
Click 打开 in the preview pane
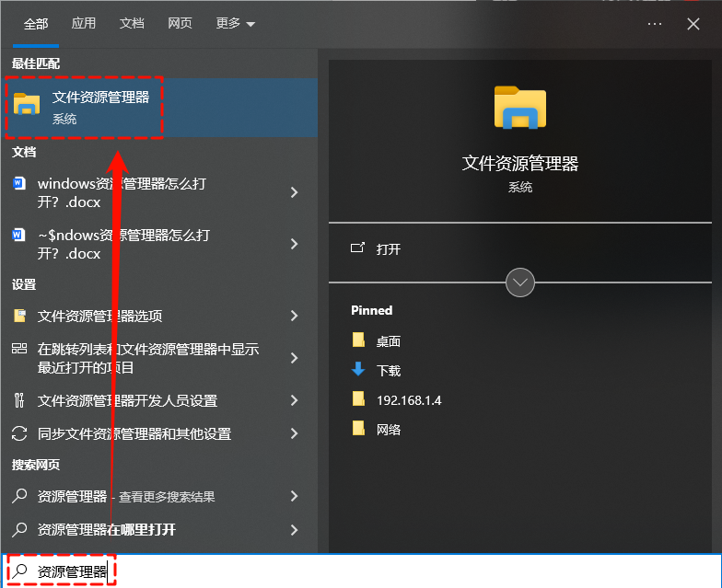tap(389, 248)
